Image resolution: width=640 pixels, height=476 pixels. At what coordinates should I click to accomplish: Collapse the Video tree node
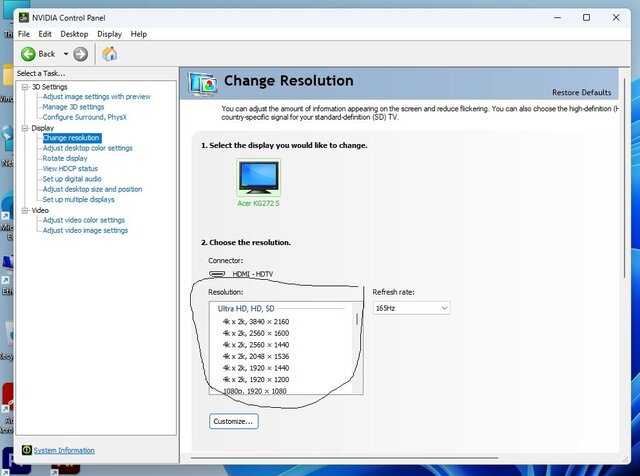point(23,211)
